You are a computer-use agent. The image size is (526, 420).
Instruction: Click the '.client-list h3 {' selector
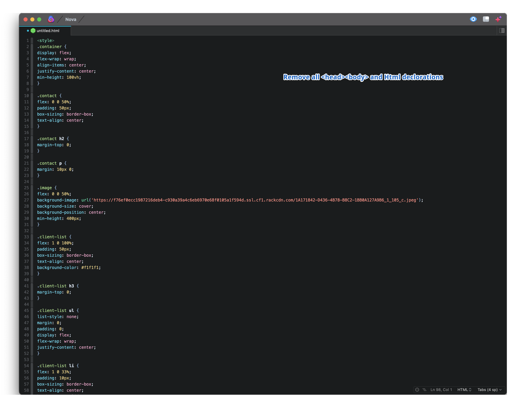pyautogui.click(x=58, y=286)
